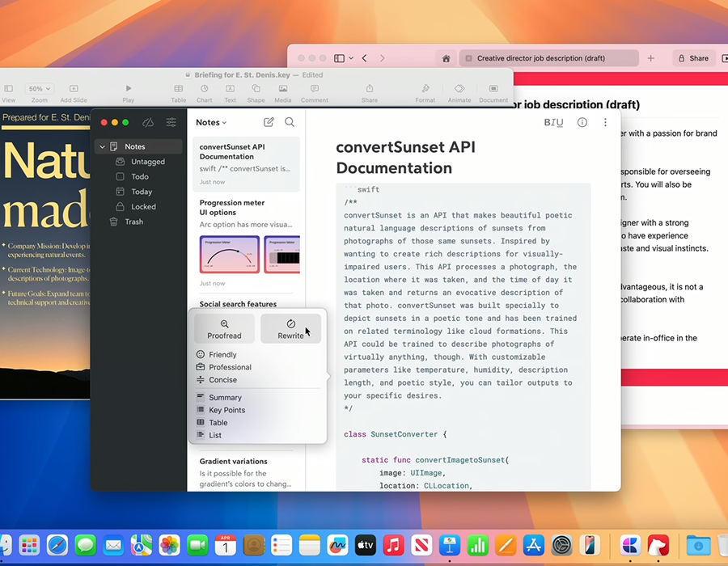This screenshot has height=566, width=728.
Task: Open the bar progression meter thumbnail
Action: 281,254
